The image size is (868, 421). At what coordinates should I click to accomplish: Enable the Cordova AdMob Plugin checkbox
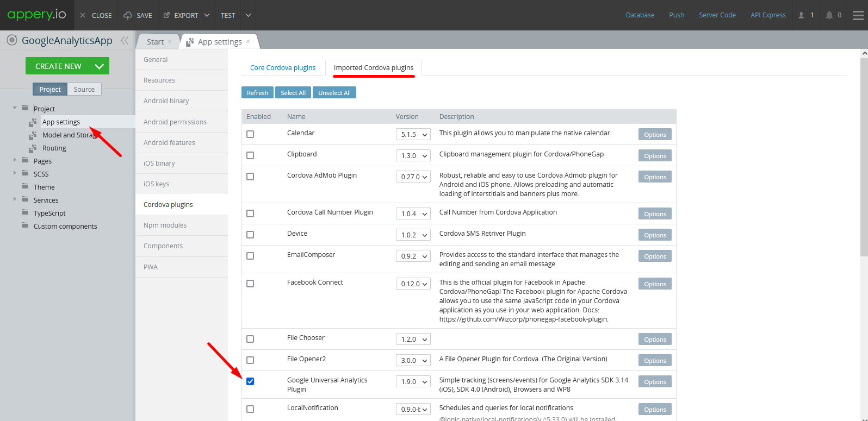click(250, 177)
